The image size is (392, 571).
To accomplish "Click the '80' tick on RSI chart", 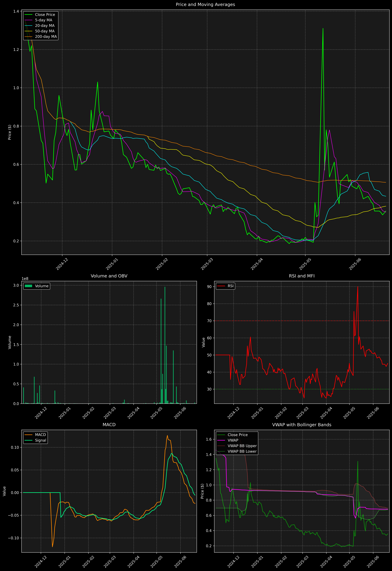I will 209,304.
